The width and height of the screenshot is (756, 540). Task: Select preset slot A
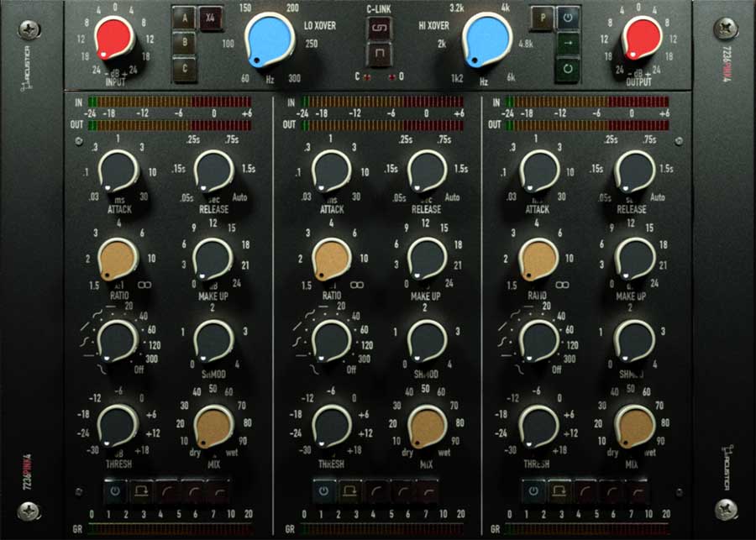pyautogui.click(x=185, y=18)
